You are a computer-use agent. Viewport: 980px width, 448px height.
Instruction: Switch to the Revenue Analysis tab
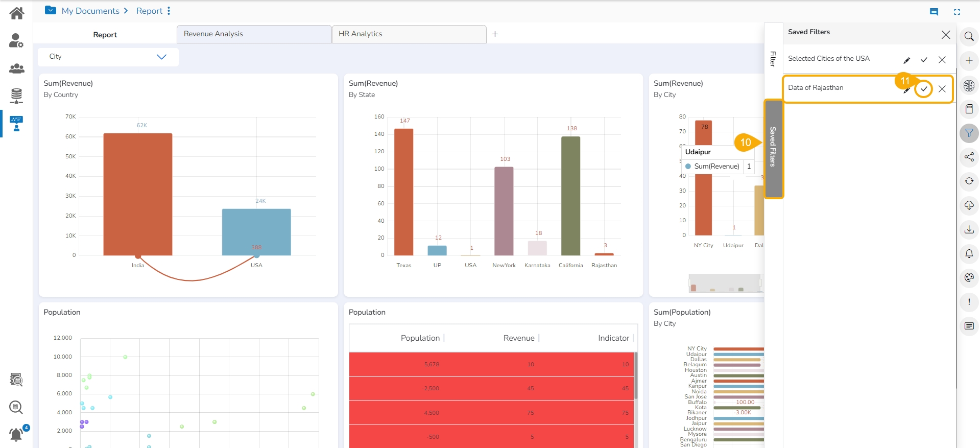point(254,34)
